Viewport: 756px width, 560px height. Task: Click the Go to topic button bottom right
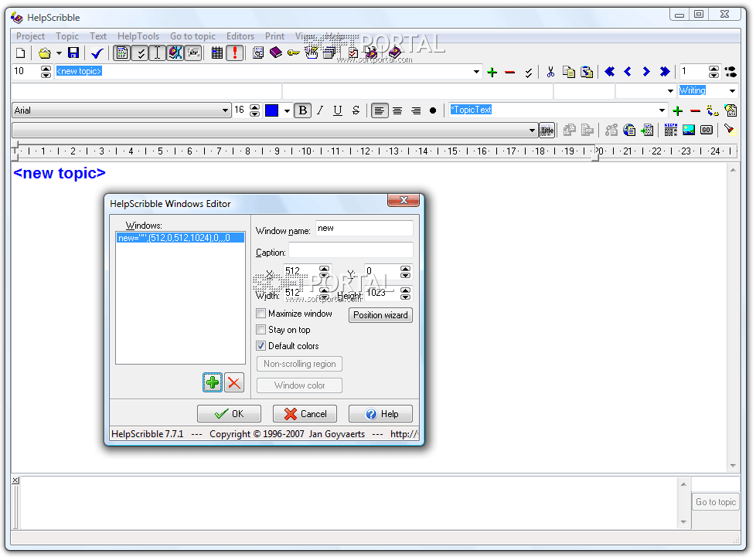pyautogui.click(x=716, y=502)
